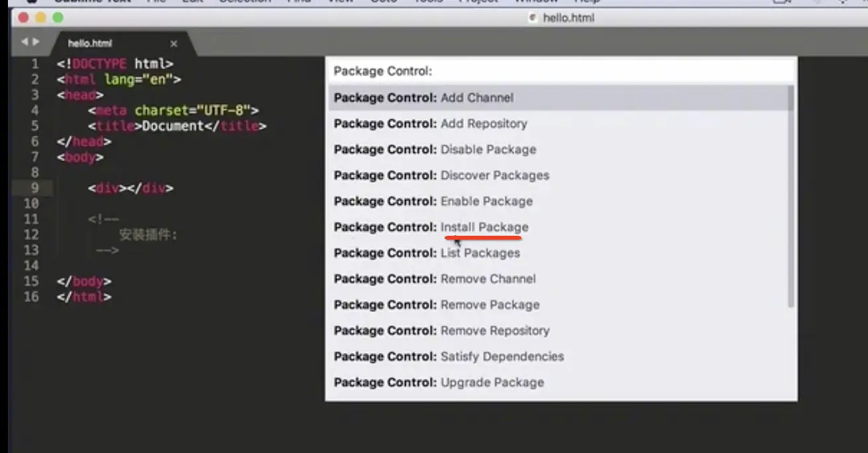Choose Package Control: Remove Repository

[557, 330]
